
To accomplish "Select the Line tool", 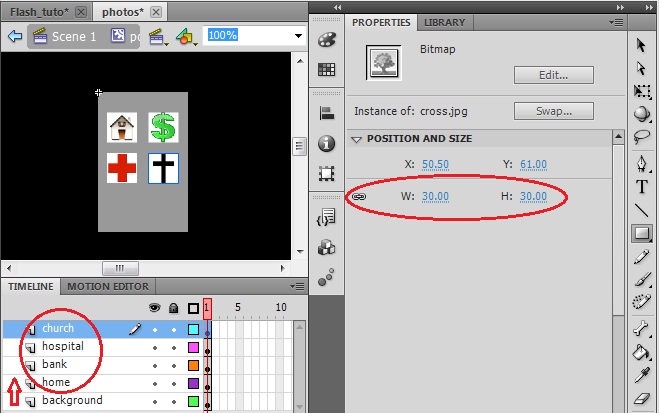I will click(x=642, y=210).
